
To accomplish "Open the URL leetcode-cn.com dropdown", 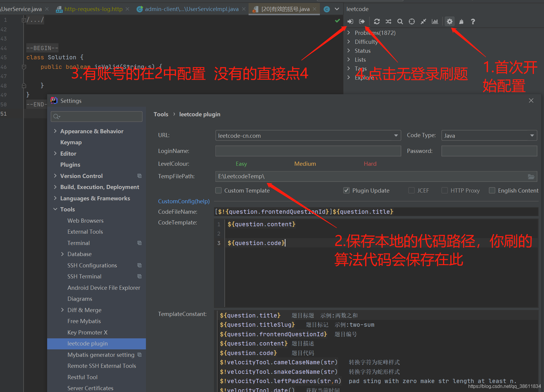I will [308, 136].
